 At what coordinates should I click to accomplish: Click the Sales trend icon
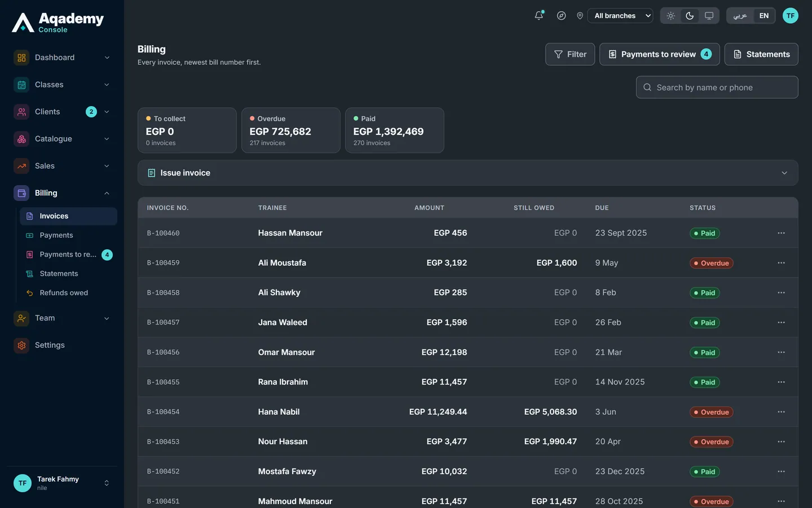(x=21, y=166)
